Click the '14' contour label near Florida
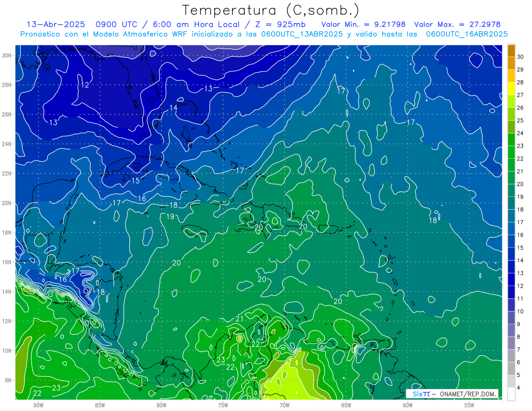The width and height of the screenshot is (532, 411). coord(173,108)
